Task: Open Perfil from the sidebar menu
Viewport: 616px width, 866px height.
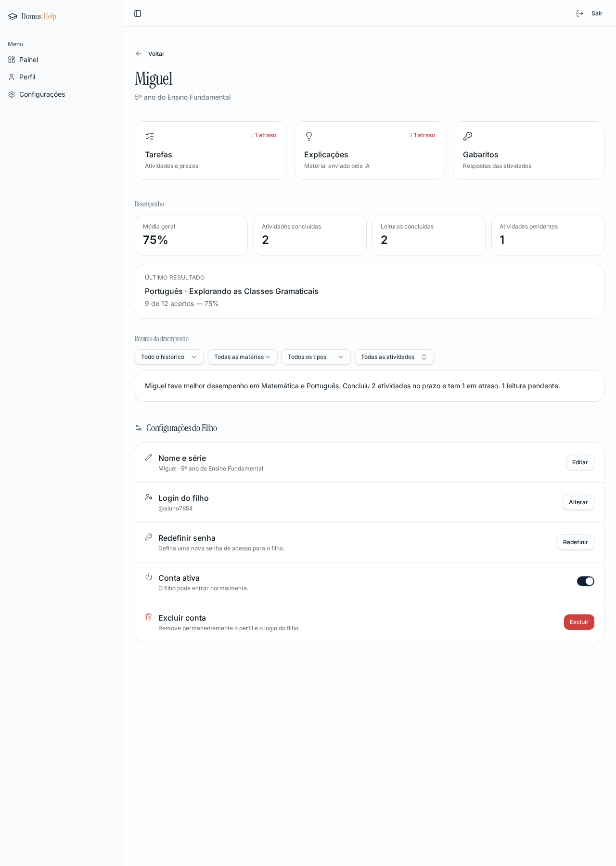Action: point(61,77)
